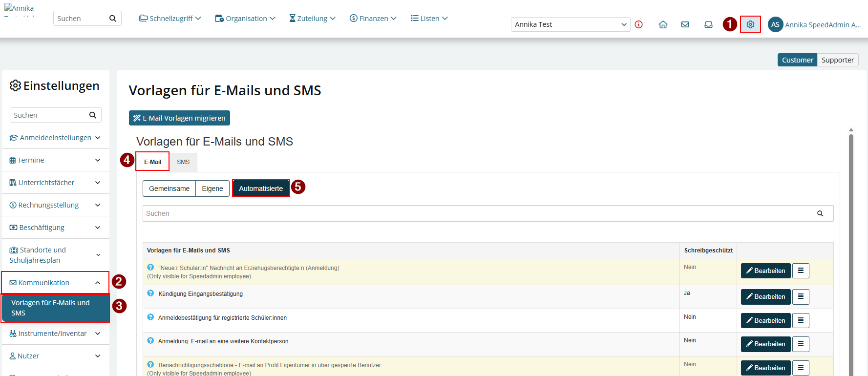Open the Annika Test school dropdown
868x376 pixels.
pos(570,24)
